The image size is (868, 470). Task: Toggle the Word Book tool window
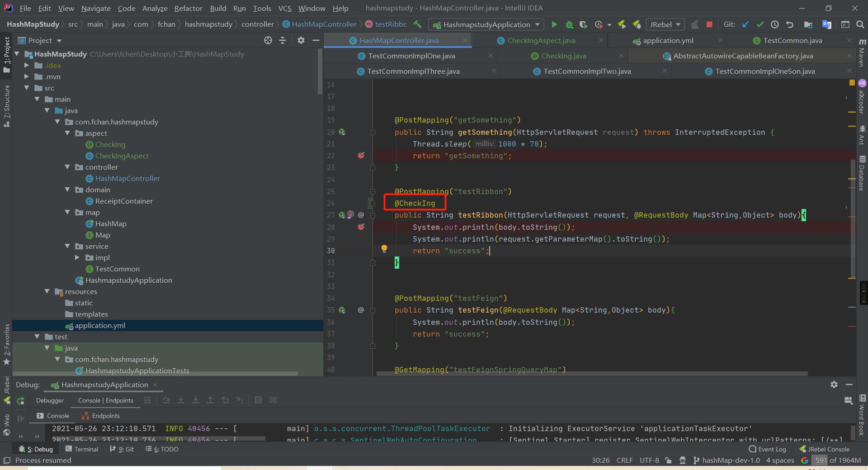[x=862, y=415]
